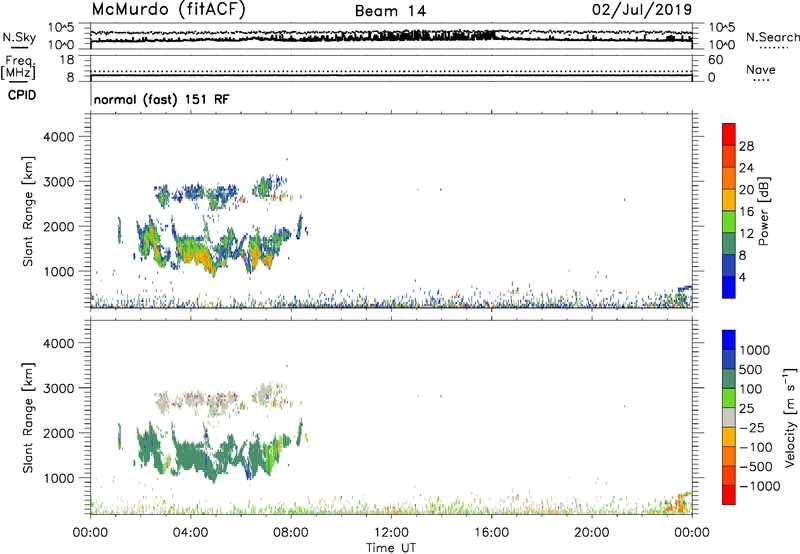Pick the red bottom segment of velocity colorbar
The width and height of the screenshot is (800, 554).
729,495
